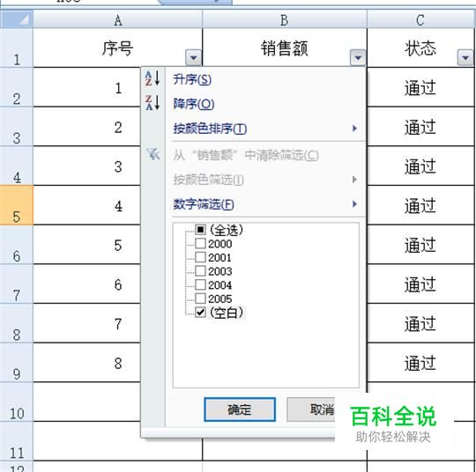This screenshot has height=472, width=476.
Task: Click 通过 cell in row 6
Action: tap(420, 245)
